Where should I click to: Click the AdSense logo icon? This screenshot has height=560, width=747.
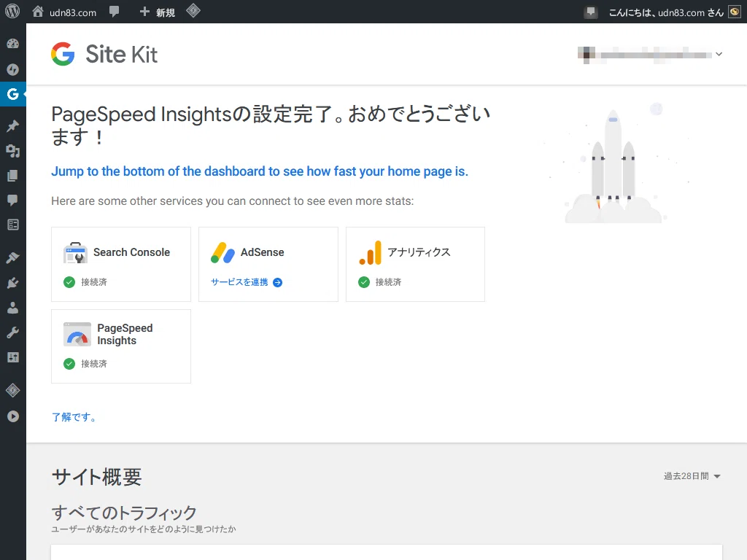coord(223,253)
